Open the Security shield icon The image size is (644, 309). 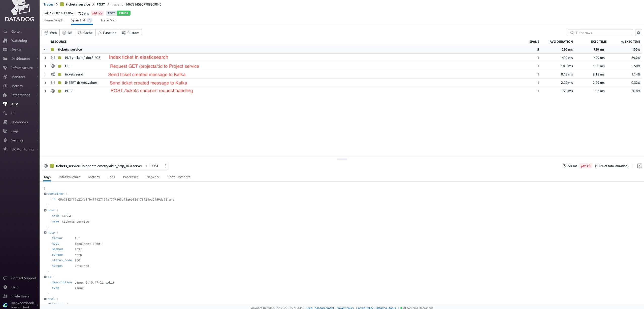5,140
